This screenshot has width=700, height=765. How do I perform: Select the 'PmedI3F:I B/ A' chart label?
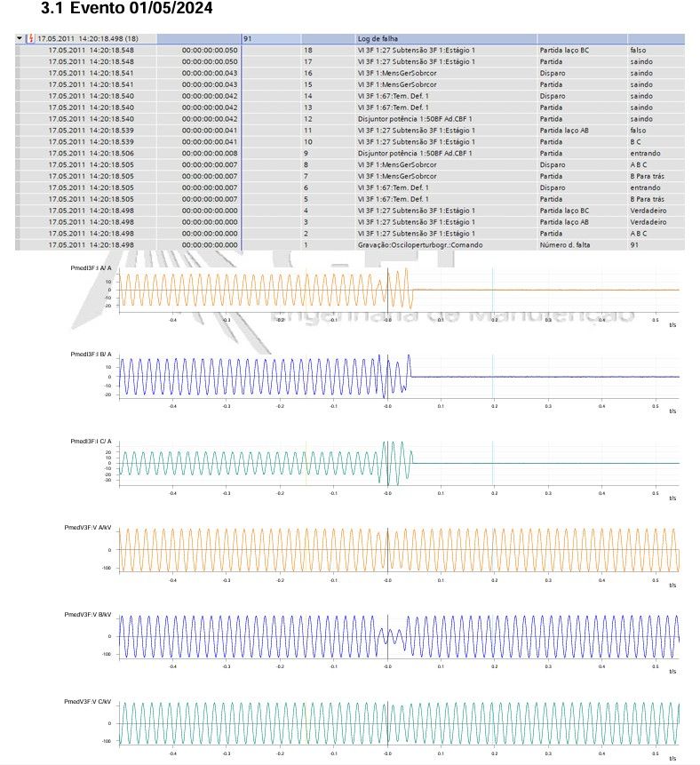[91, 355]
